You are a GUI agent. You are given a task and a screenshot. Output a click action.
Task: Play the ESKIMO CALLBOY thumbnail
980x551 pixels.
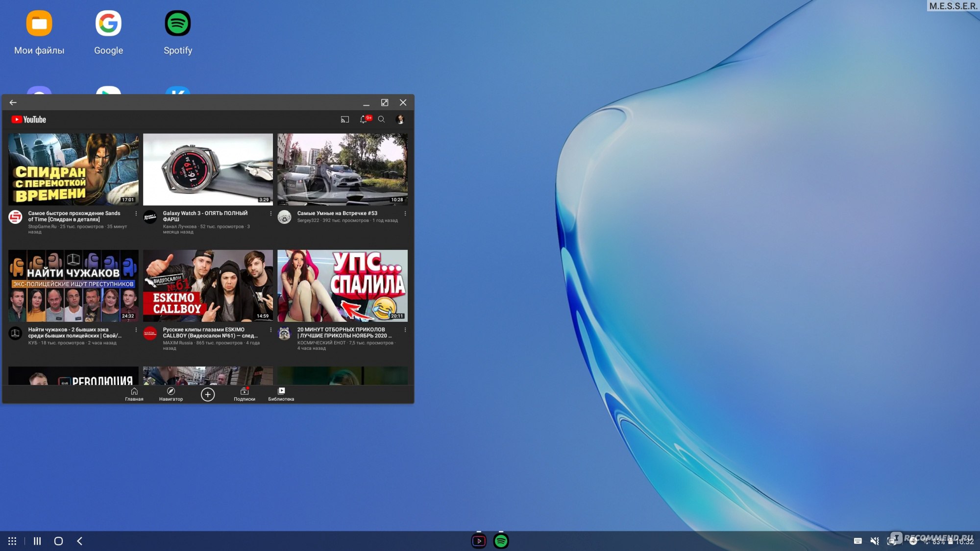(208, 286)
